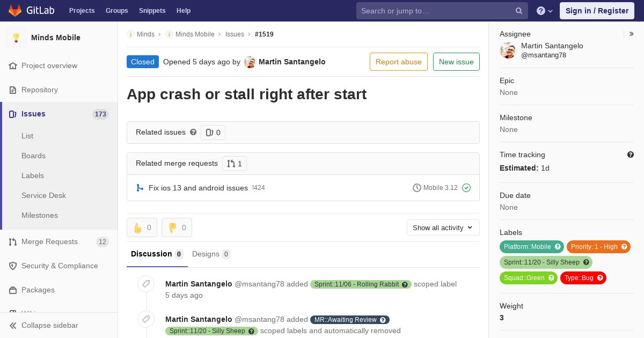Open Service Desk in sidebar

43,195
